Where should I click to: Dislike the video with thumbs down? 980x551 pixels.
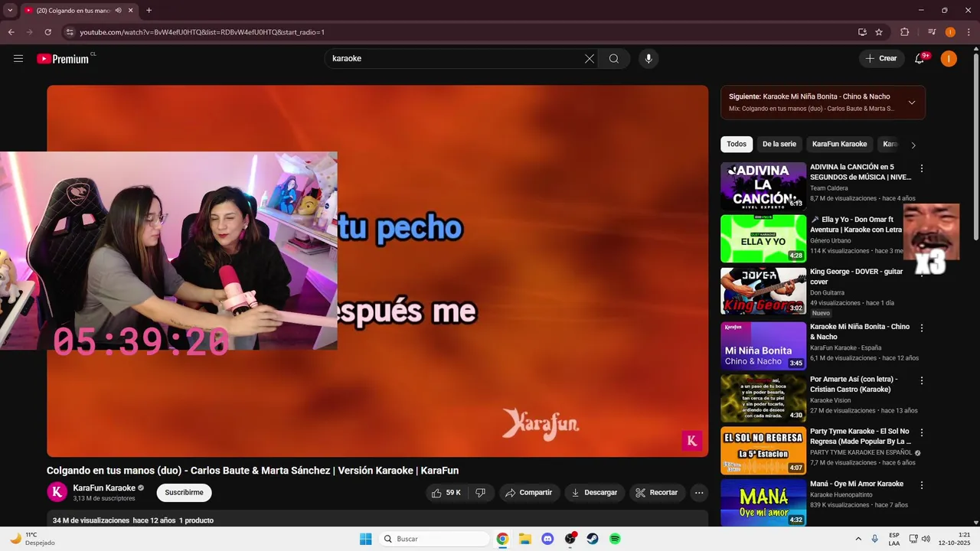click(x=480, y=493)
